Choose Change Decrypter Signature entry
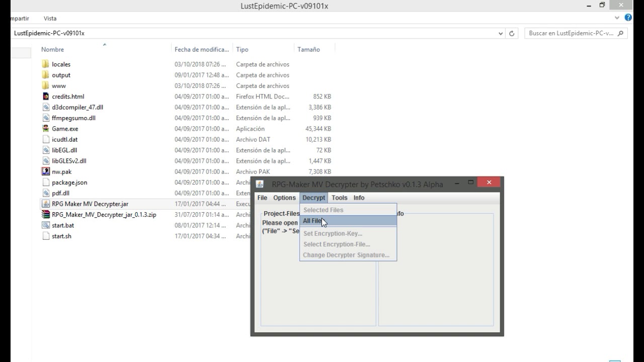Screen dimensions: 644x362 348,255
